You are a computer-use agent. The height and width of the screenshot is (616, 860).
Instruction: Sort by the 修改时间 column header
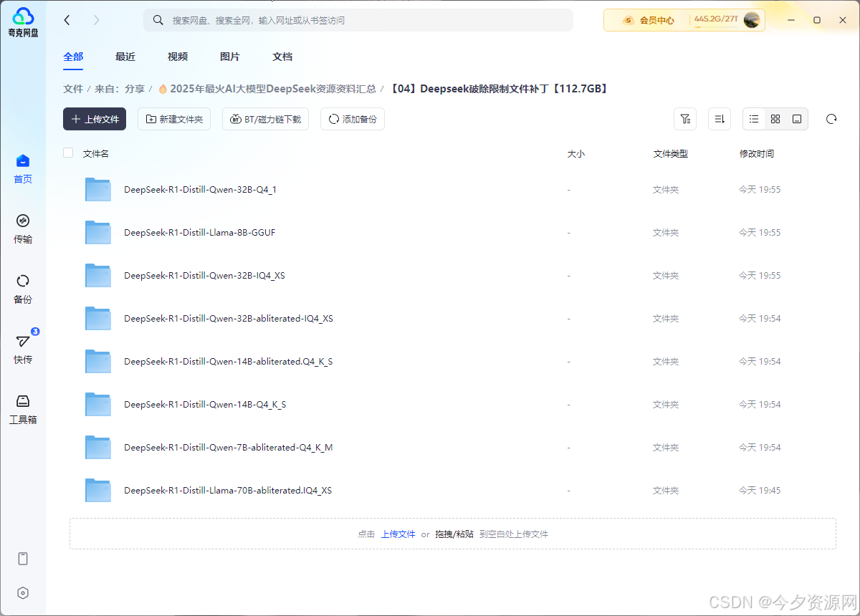point(757,153)
